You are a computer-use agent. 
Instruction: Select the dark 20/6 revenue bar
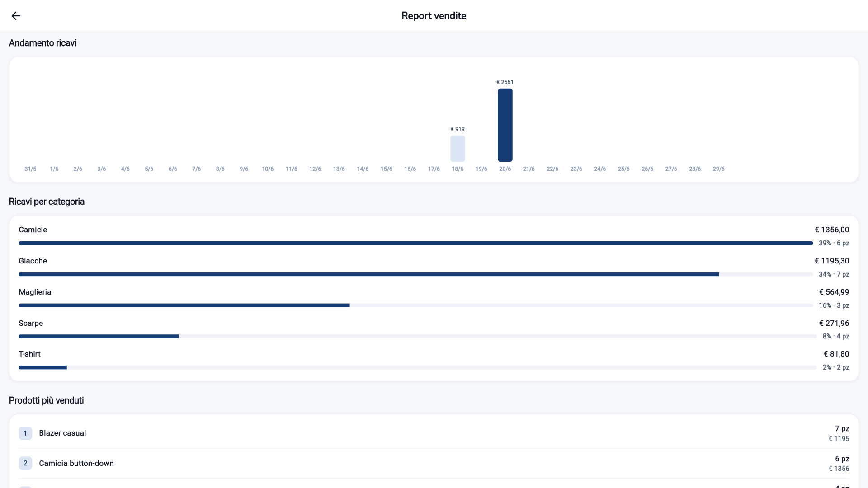click(x=505, y=125)
